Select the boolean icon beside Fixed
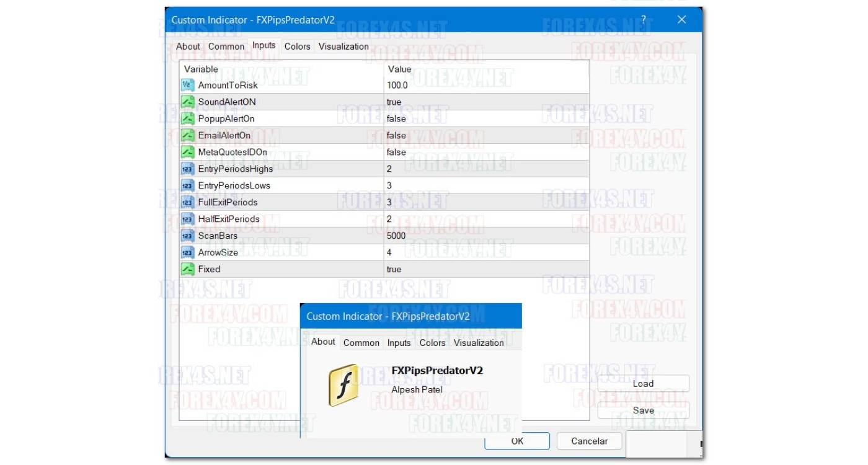Image resolution: width=868 pixels, height=465 pixels. 188,268
